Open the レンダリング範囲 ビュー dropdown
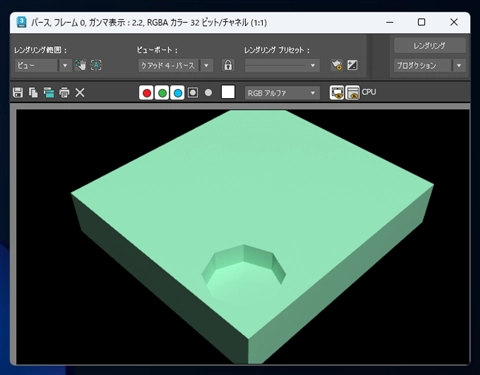This screenshot has width=480, height=375. tap(43, 65)
